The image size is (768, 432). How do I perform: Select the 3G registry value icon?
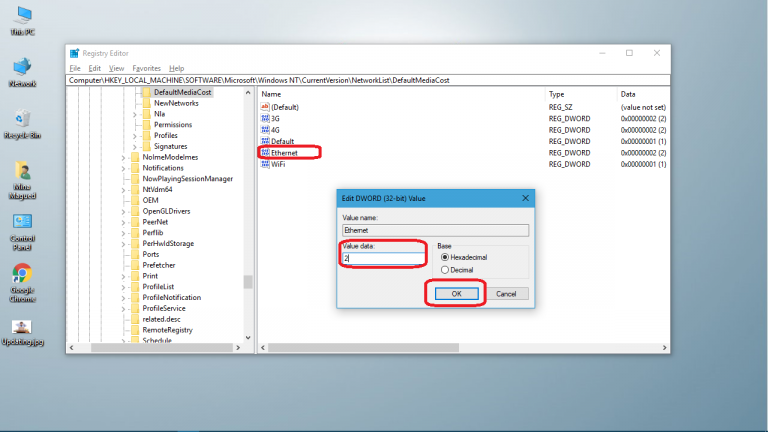[x=265, y=118]
